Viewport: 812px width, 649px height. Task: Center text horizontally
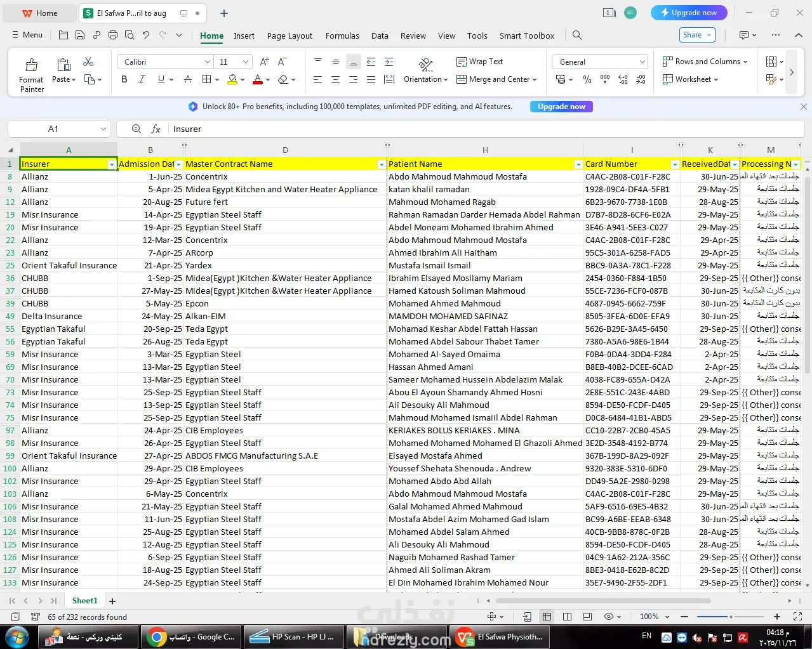[x=335, y=79]
